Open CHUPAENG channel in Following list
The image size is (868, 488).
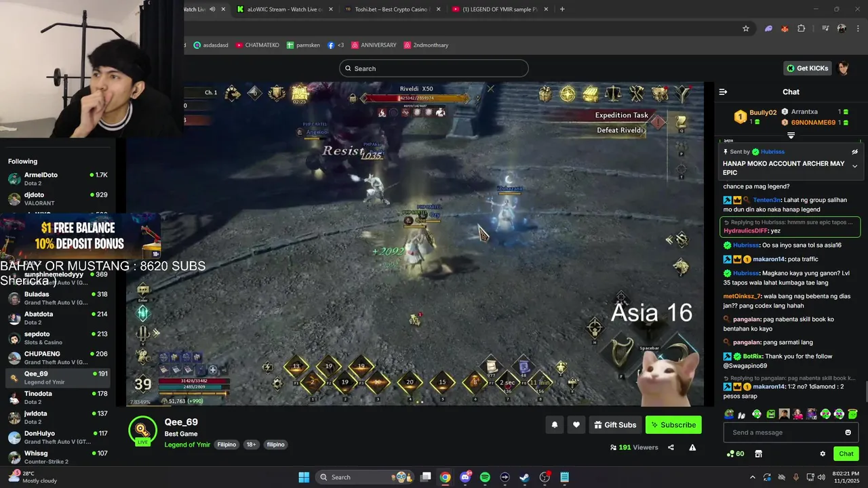pyautogui.click(x=58, y=357)
